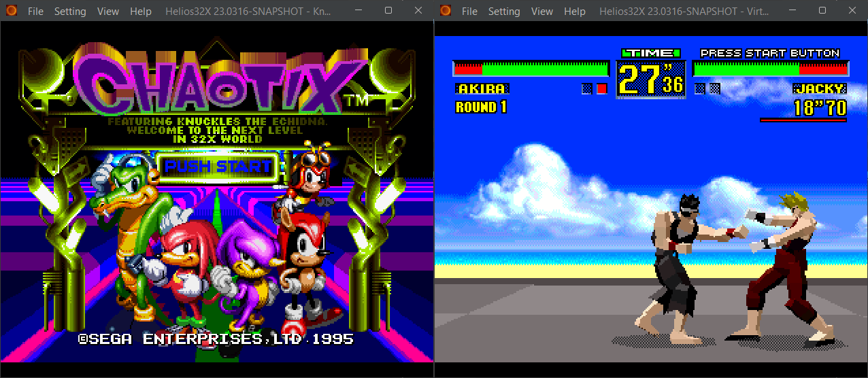Viewport: 868px width, 378px height.
Task: Click the 18"70 record time
Action: point(820,107)
